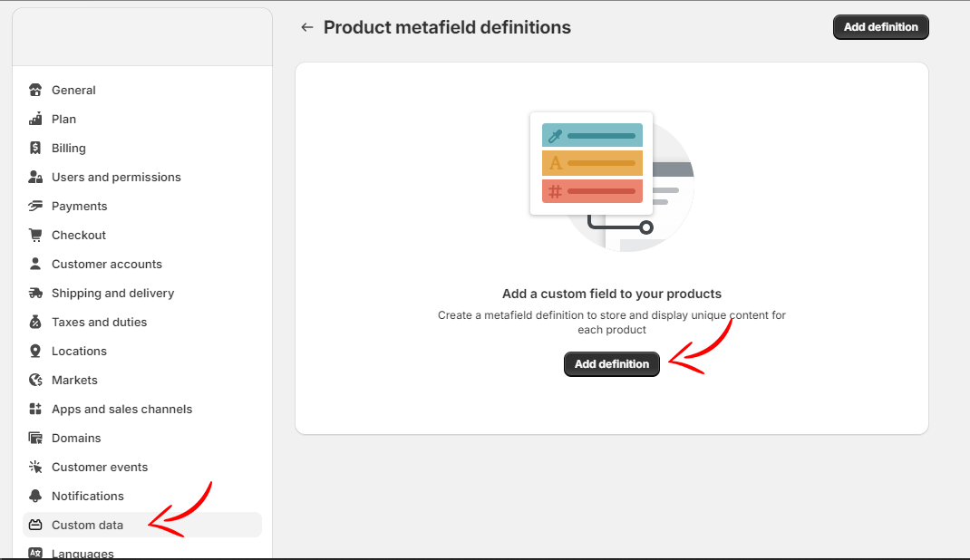Click the Checkout cart icon
970x560 pixels.
pos(35,235)
